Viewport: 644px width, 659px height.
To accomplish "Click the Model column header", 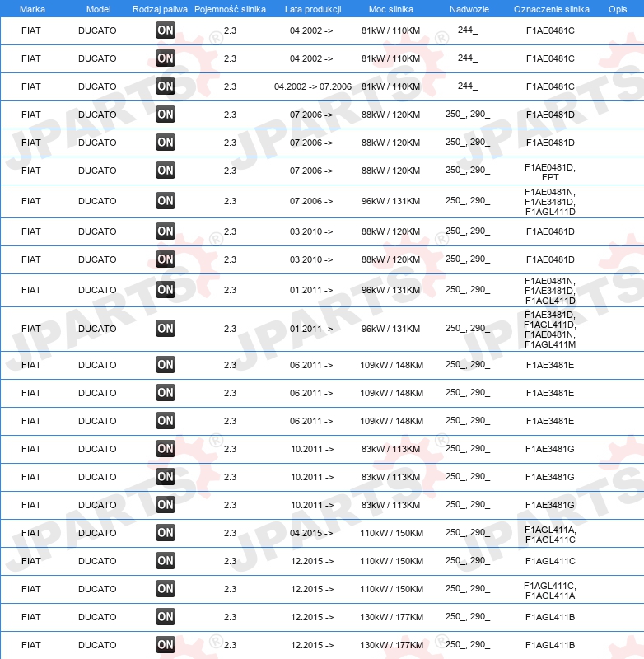I will point(98,9).
